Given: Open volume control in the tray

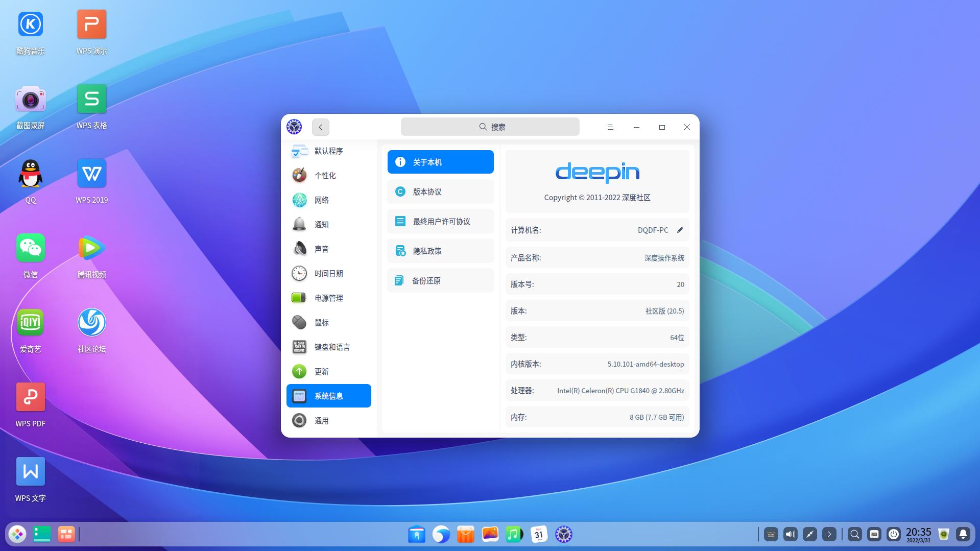Looking at the screenshot, I should coord(791,534).
